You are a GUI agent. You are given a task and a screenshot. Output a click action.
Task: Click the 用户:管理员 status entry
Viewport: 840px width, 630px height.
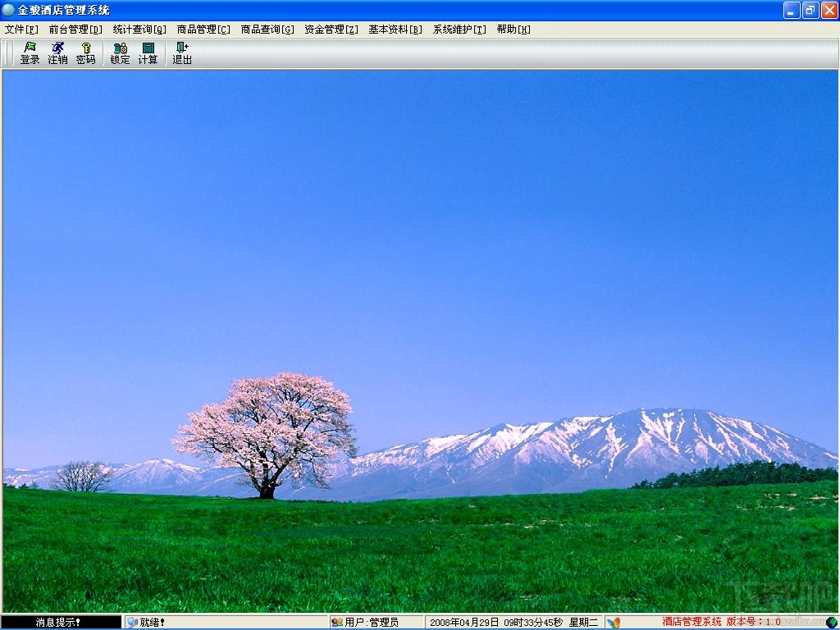372,622
